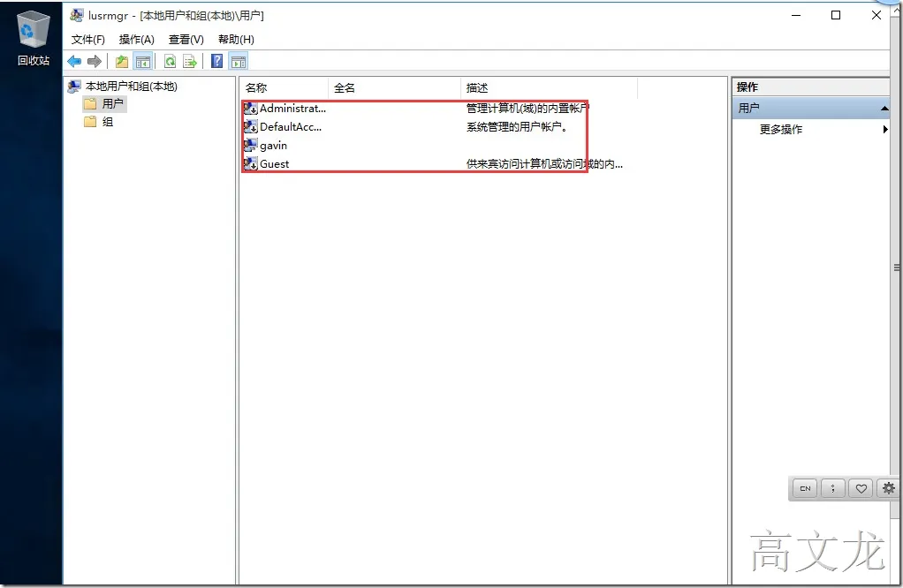This screenshot has height=588, width=903.
Task: Collapse the 用户 actions section arrow
Action: [x=884, y=109]
